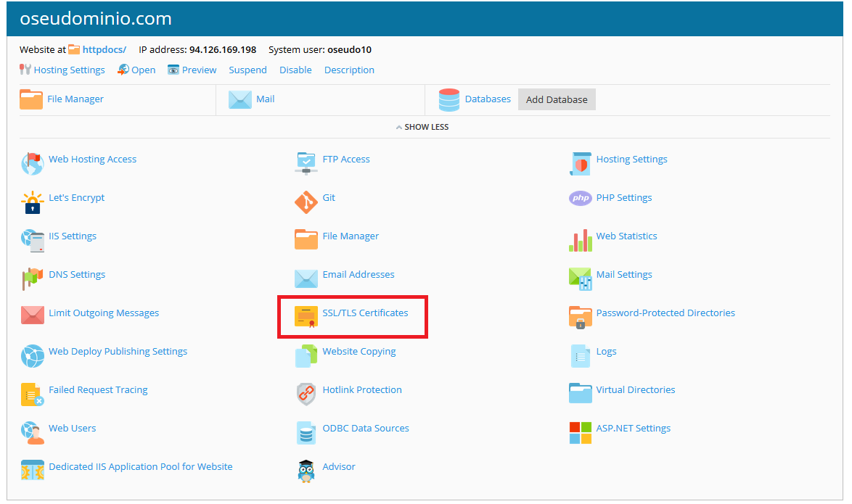Viewport: 852px width, 504px height.
Task: Click the Let's Encrypt padlock icon
Action: click(32, 202)
